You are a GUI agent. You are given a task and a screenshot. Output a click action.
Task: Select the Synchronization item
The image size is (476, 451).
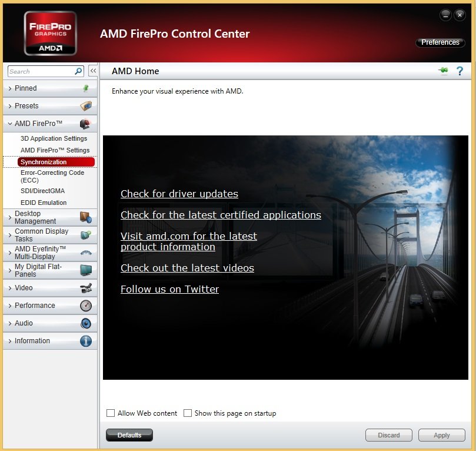tap(56, 162)
